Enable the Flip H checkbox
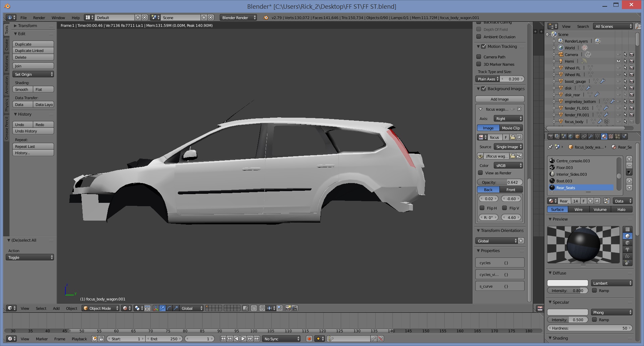Viewport: 644px width, 346px height. [x=482, y=208]
